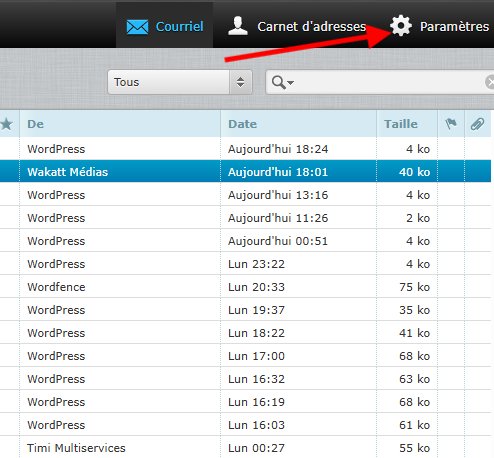Viewport: 494px width, 458px height.
Task: Click inside the search text field
Action: (388, 82)
